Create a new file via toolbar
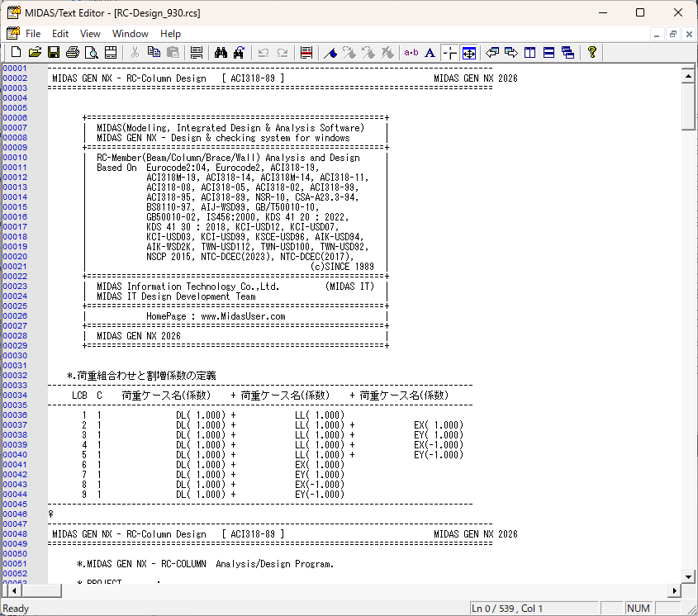Viewport: 698px width, 616px height. [16, 53]
